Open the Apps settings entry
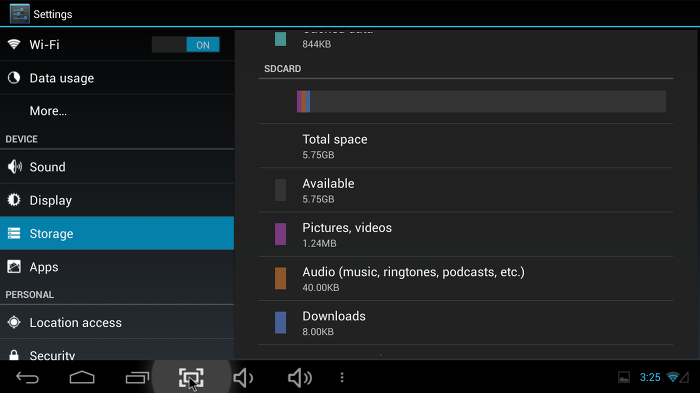 coord(117,267)
